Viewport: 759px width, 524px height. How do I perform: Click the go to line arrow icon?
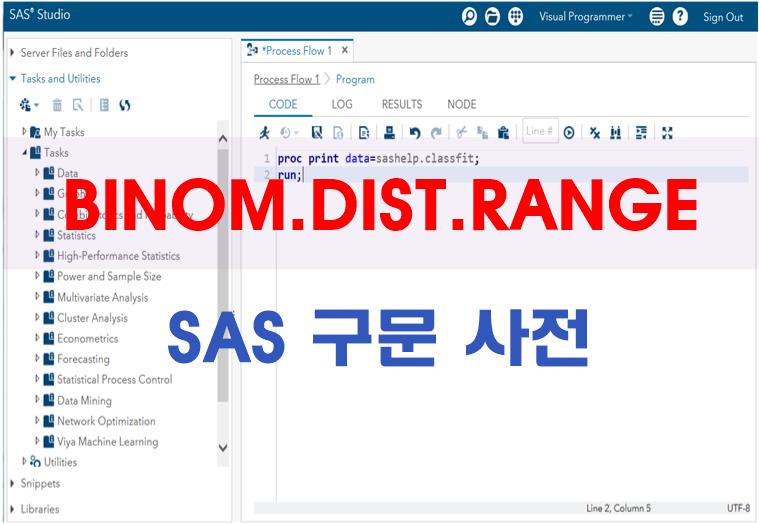(569, 132)
